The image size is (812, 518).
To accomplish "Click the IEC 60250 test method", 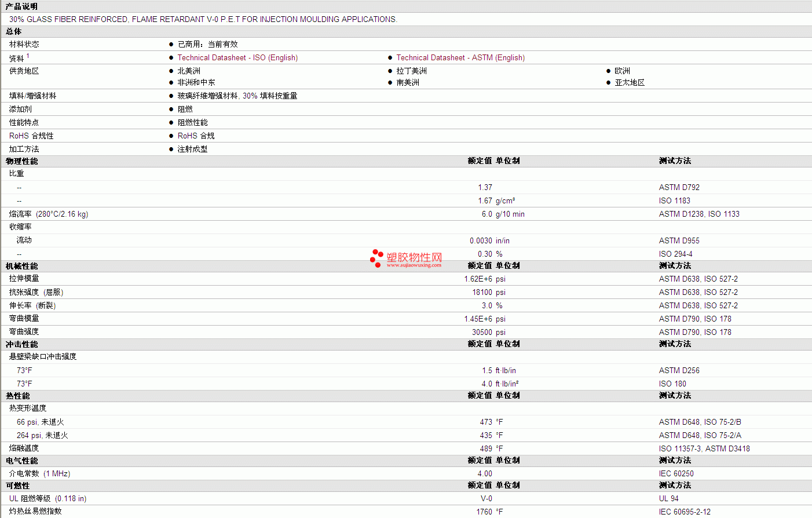I will (x=676, y=473).
